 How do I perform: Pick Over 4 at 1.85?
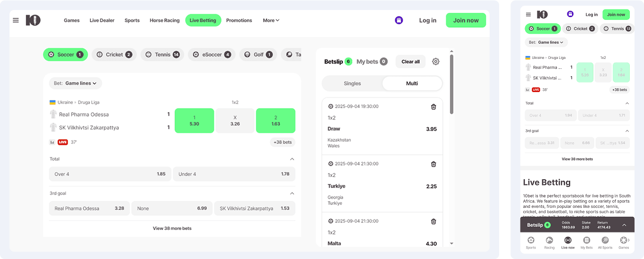[110, 174]
